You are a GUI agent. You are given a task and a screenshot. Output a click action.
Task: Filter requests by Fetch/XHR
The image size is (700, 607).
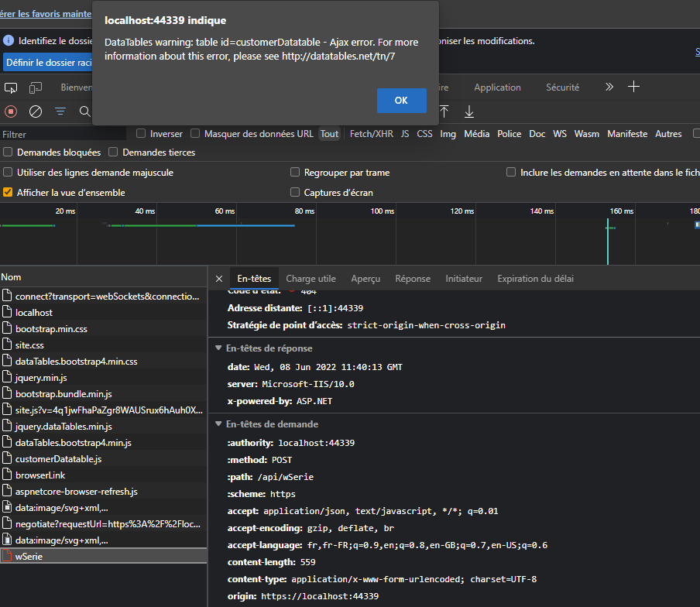[x=372, y=134]
